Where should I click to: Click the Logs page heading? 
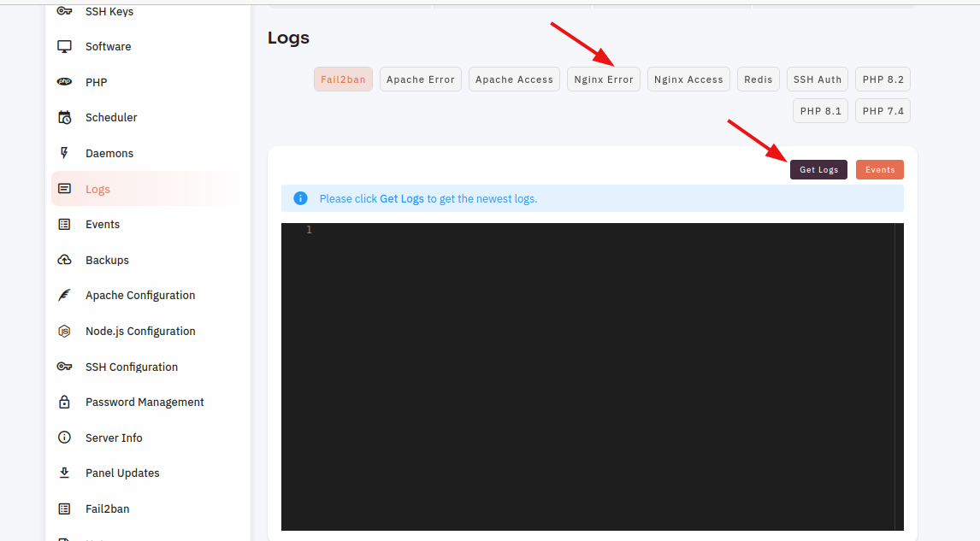coord(289,38)
